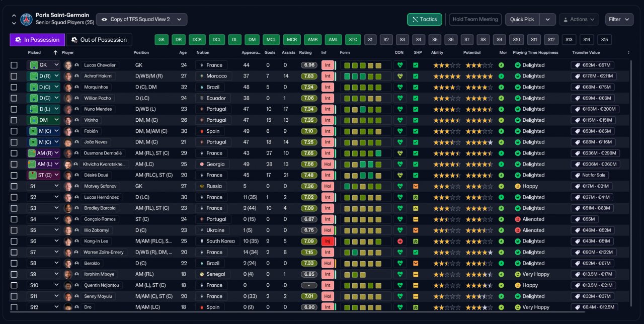The height and width of the screenshot is (324, 644).
Task: Click the 7.83 rating badge for Hakimi
Action: pyautogui.click(x=309, y=76)
